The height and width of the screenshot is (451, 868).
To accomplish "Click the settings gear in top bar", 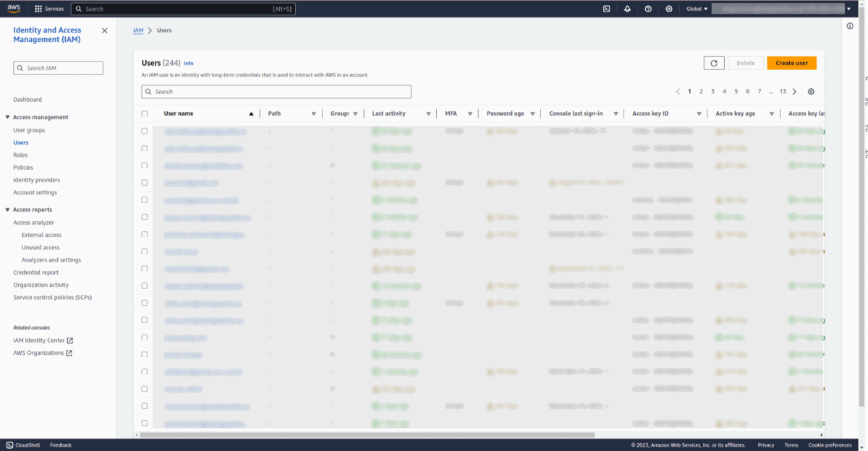I will point(669,9).
